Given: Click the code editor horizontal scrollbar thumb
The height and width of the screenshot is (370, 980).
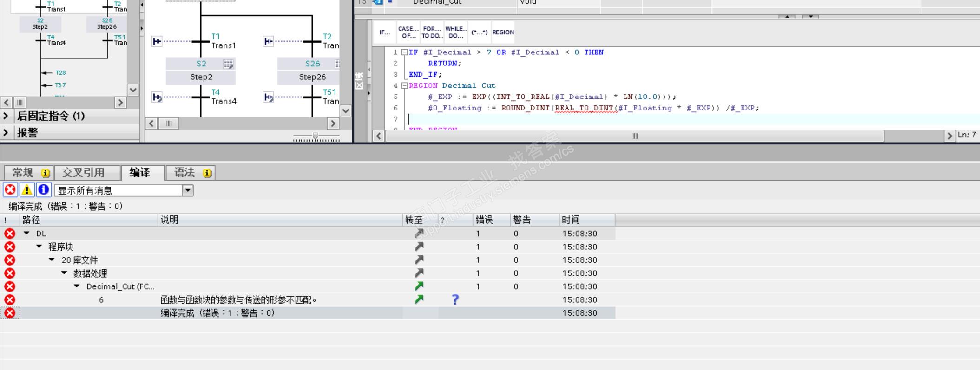Looking at the screenshot, I should coord(635,136).
